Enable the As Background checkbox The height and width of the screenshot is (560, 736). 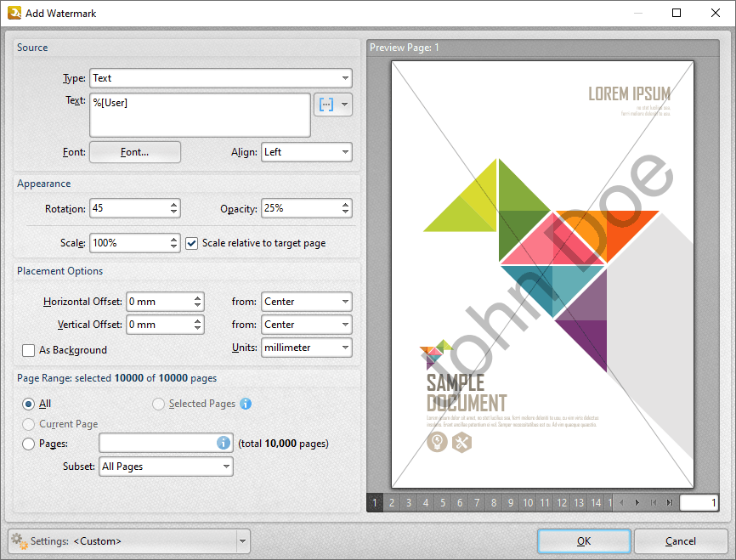pos(29,350)
